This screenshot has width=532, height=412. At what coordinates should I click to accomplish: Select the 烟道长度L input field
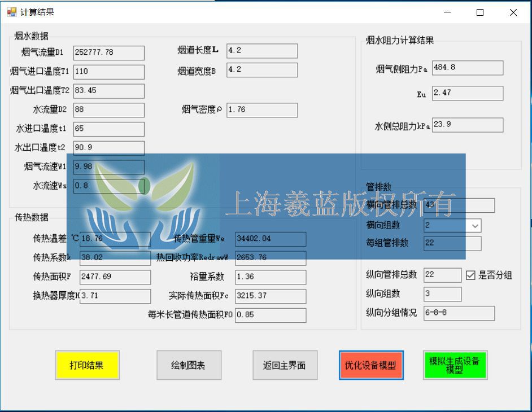pyautogui.click(x=262, y=51)
